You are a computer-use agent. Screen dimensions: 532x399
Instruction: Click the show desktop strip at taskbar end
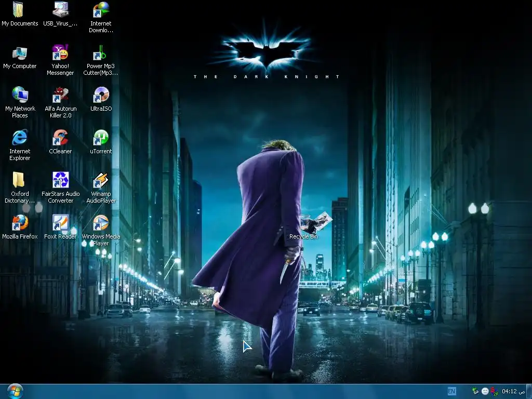pyautogui.click(x=529, y=391)
